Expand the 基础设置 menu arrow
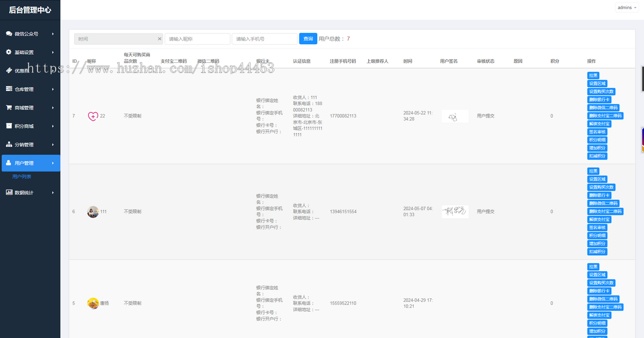The height and width of the screenshot is (338, 644). coord(53,52)
